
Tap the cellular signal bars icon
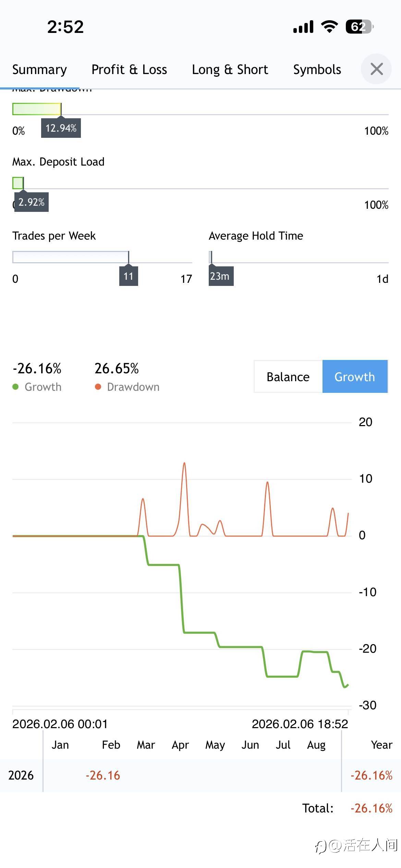(303, 27)
